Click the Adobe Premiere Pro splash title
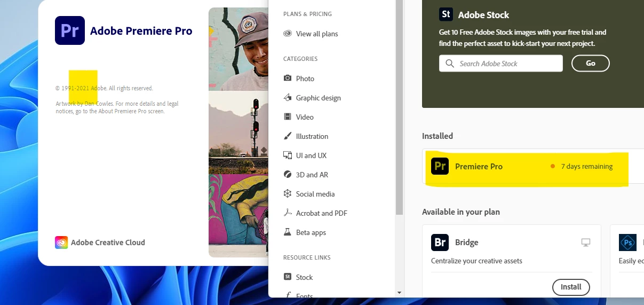The width and height of the screenshot is (644, 305). (x=141, y=30)
